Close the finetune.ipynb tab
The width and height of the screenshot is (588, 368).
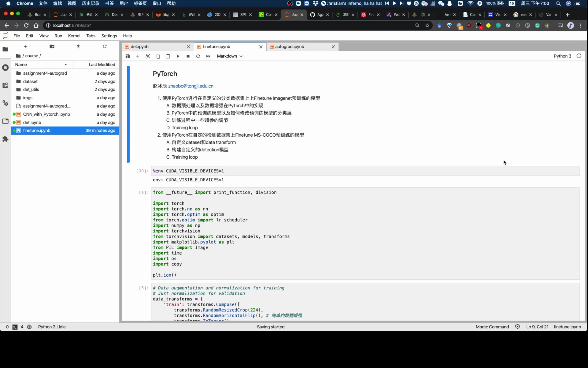[261, 47]
